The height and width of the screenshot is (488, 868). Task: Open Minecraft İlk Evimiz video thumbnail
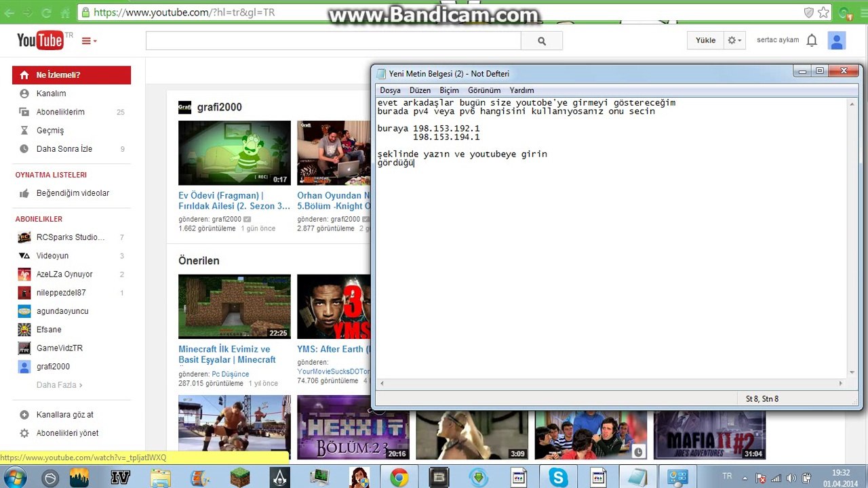tap(235, 306)
